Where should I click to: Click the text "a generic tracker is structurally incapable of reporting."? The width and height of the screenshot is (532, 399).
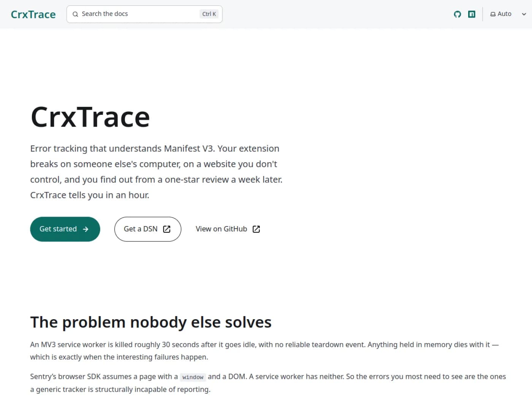pos(120,389)
